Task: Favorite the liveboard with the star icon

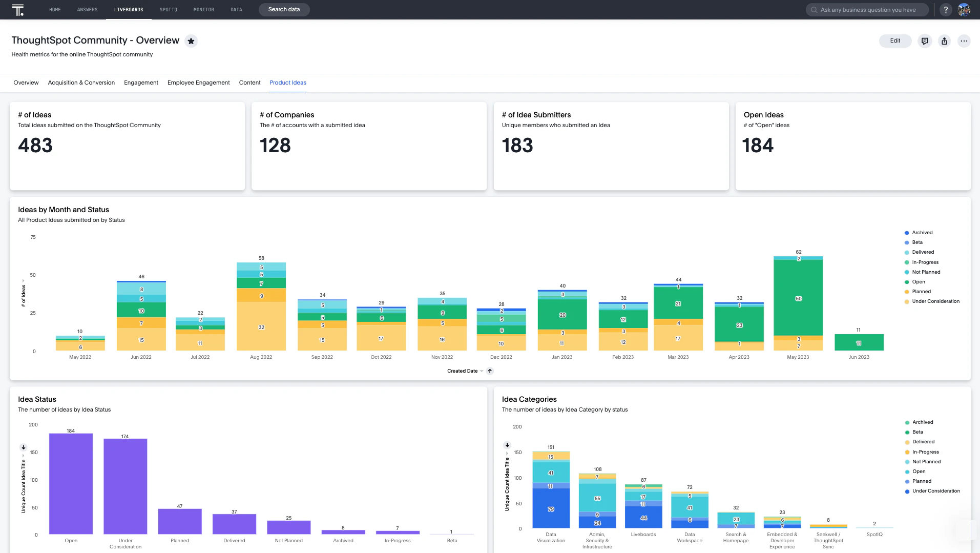Action: coord(191,41)
